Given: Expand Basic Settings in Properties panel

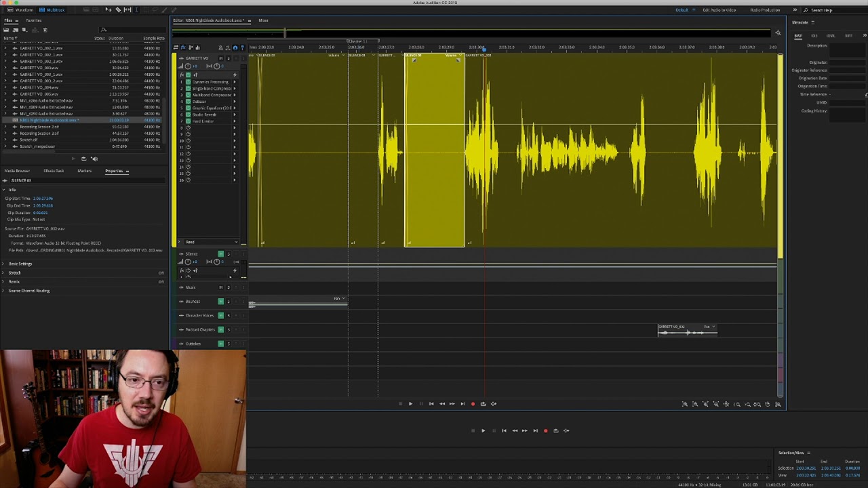Looking at the screenshot, I should coord(3,264).
